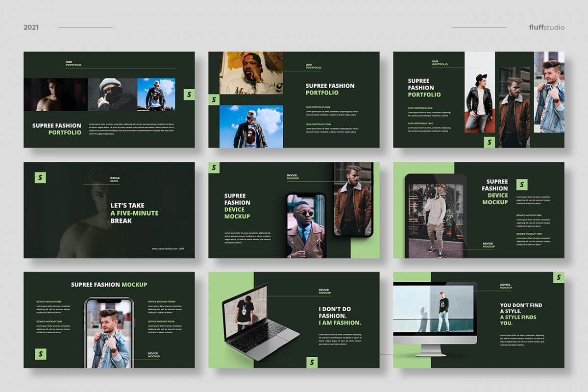Click the S logo on the iMac quote slide
The height and width of the screenshot is (392, 588).
[559, 277]
